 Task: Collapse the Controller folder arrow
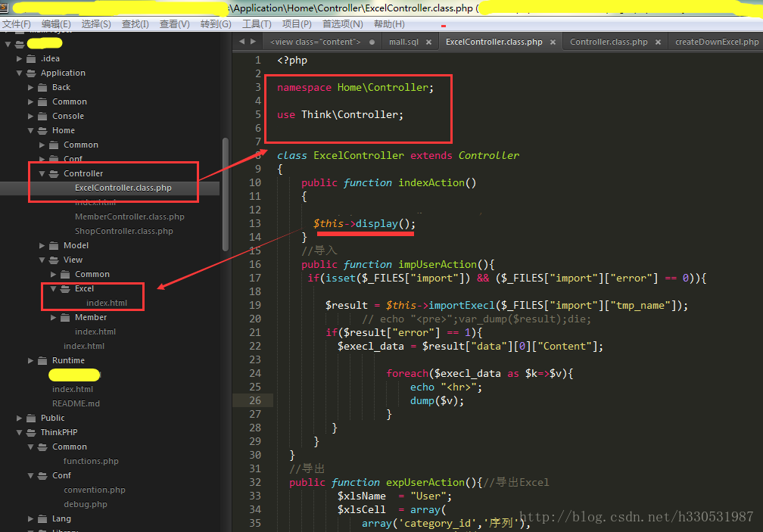(42, 173)
